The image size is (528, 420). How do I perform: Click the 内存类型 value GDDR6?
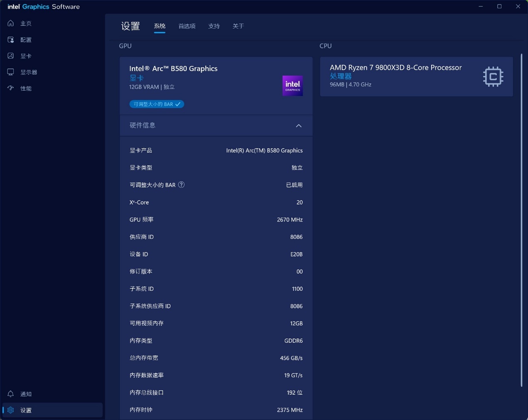(x=294, y=341)
